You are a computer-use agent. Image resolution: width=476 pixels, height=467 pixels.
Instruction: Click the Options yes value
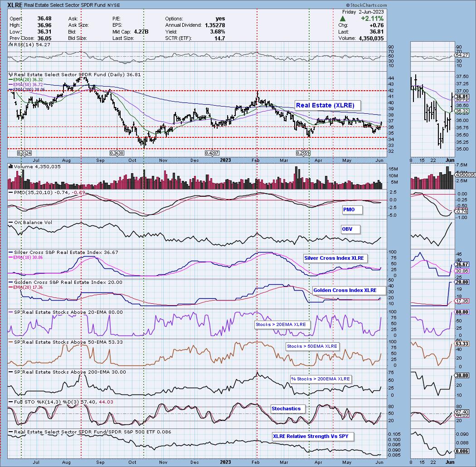pyautogui.click(x=220, y=19)
